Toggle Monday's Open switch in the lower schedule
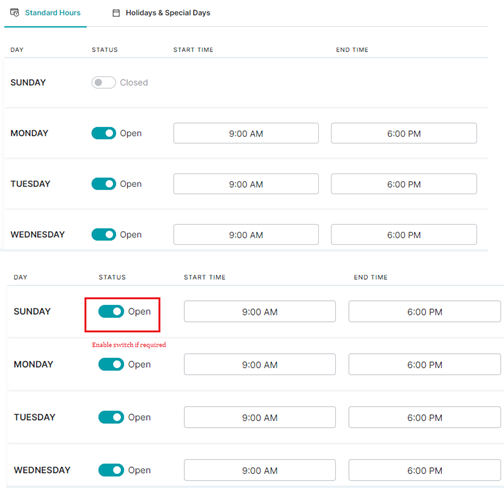504x497 pixels. 111,364
